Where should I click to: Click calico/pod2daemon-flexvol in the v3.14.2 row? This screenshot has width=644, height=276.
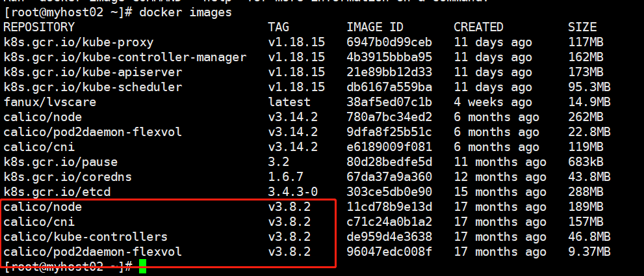[93, 132]
